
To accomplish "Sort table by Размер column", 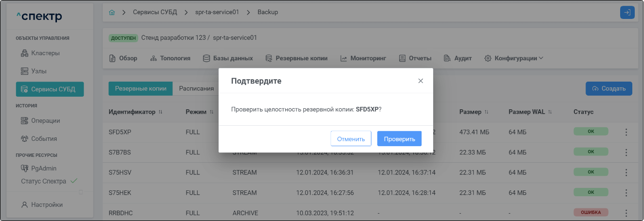I will tap(486, 112).
